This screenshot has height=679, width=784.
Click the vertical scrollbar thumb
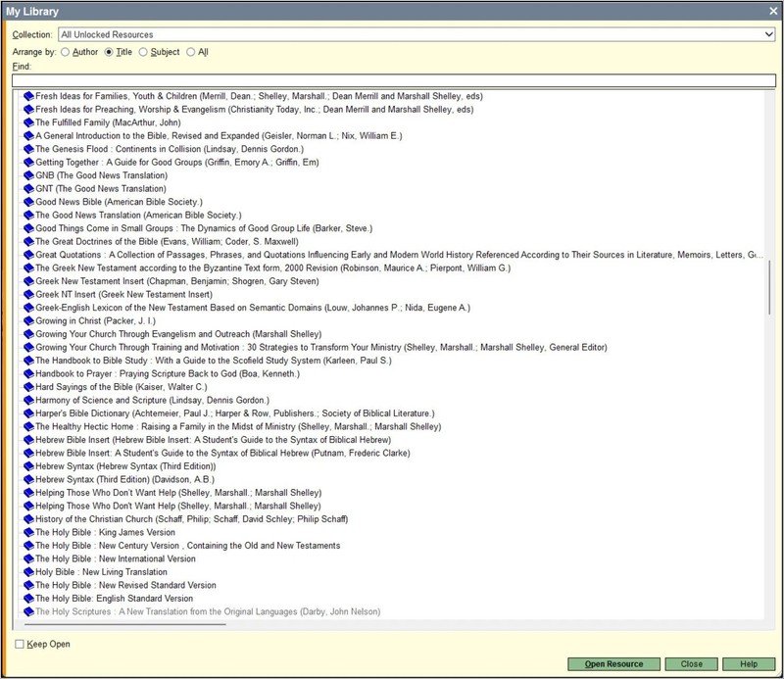(x=769, y=287)
